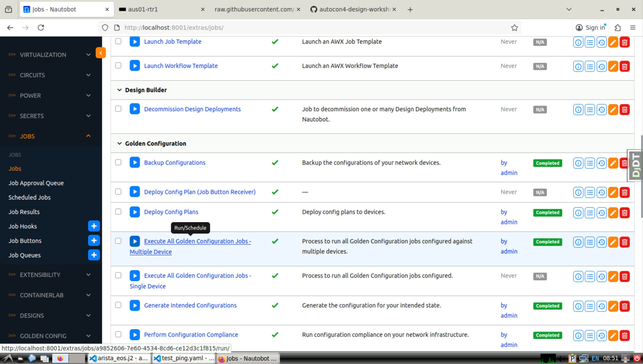Open job results history for Perform Configuration Compliance
The height and width of the screenshot is (364, 643).
point(602,336)
